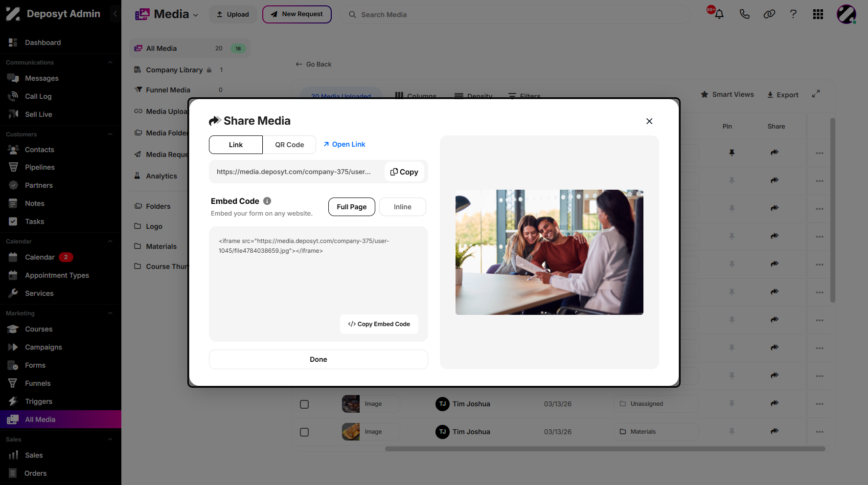Collapse the Sales section
This screenshot has width=868, height=485.
point(110,440)
